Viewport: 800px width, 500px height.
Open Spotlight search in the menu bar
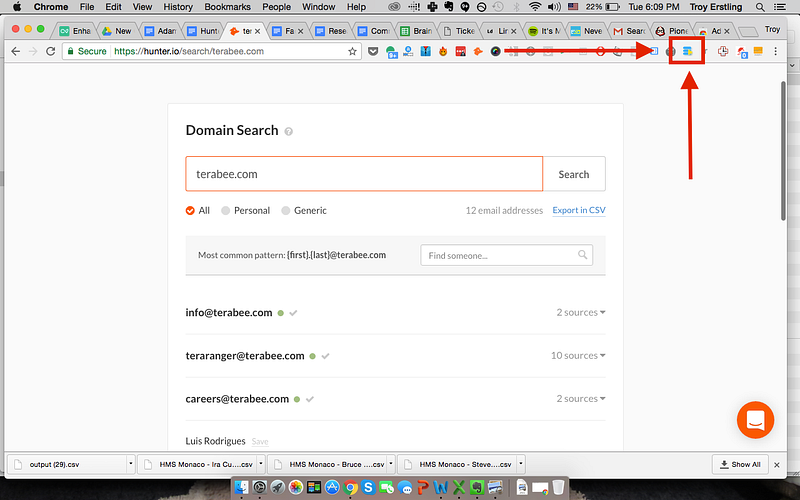[760, 7]
